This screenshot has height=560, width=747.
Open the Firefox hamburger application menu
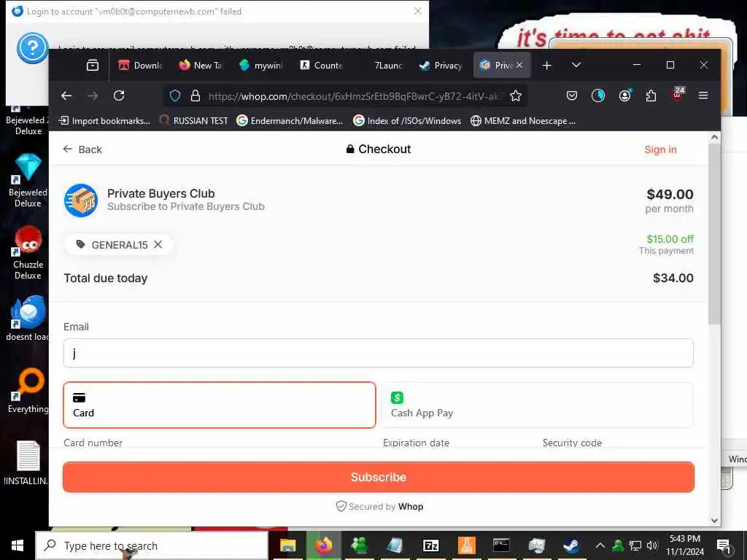[703, 96]
